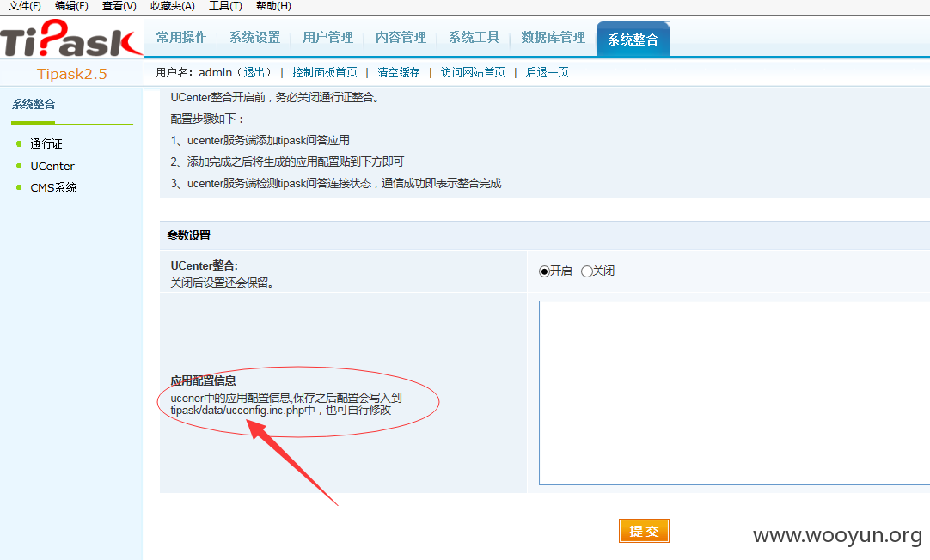The image size is (930, 560).
Task: Switch to the 系统工具 tab
Action: pyautogui.click(x=474, y=37)
